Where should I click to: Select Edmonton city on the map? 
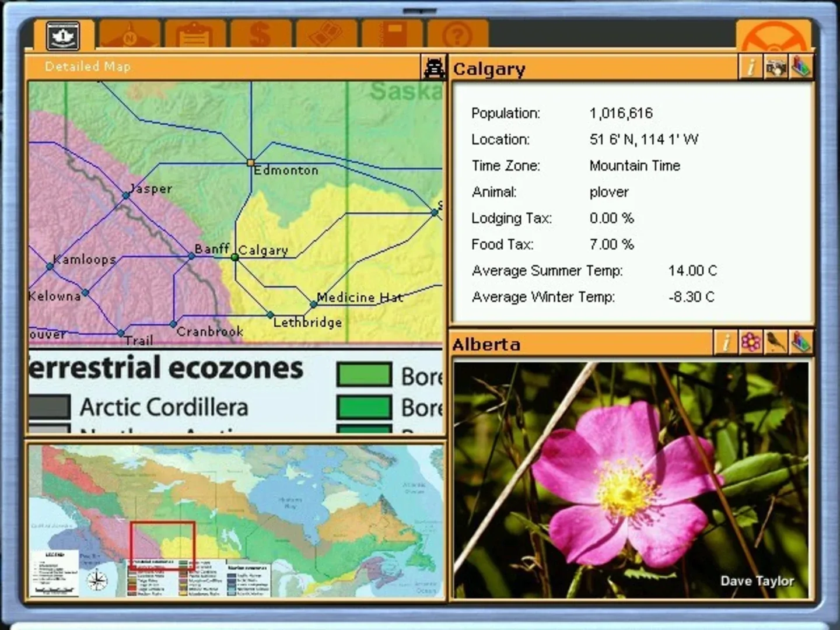tap(251, 162)
